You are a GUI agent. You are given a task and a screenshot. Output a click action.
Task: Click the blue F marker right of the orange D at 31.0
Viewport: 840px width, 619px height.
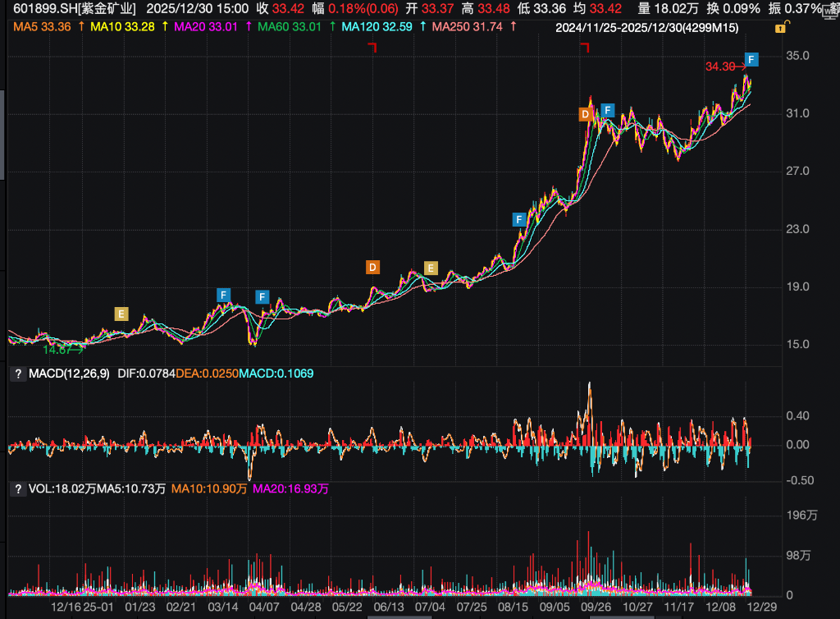pyautogui.click(x=608, y=110)
